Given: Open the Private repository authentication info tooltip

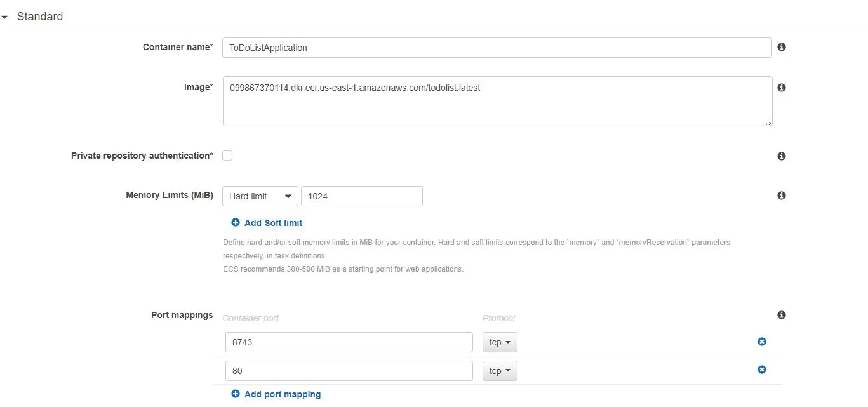Looking at the screenshot, I should click(782, 156).
